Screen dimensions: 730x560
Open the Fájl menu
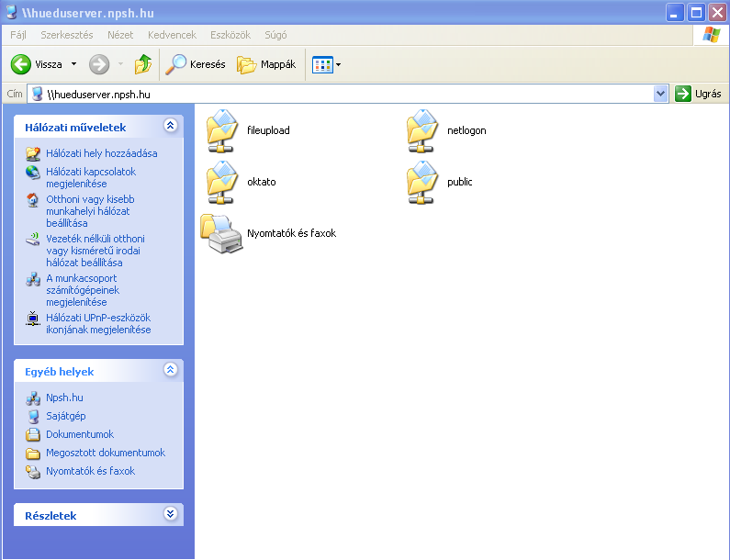pyautogui.click(x=18, y=35)
